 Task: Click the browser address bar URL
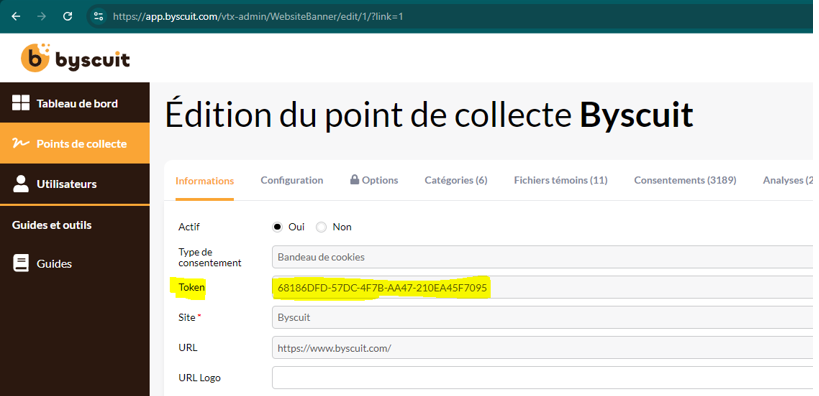click(x=258, y=17)
